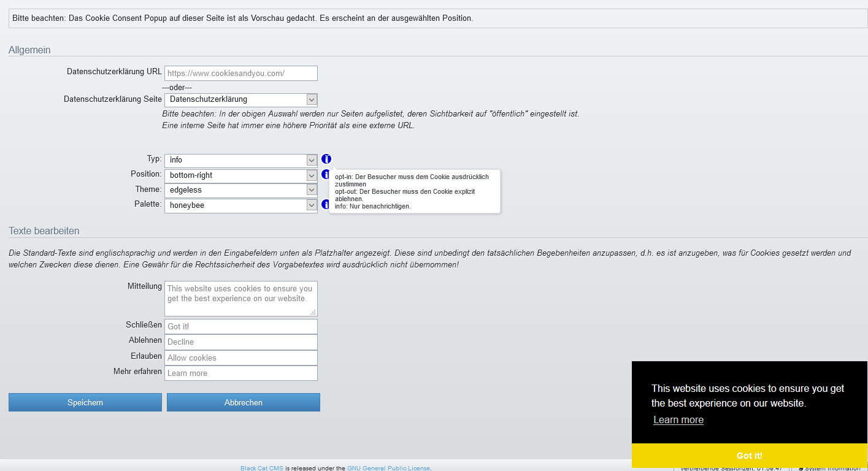This screenshot has width=868, height=471.
Task: Click the Abbrechen button
Action: coord(243,402)
